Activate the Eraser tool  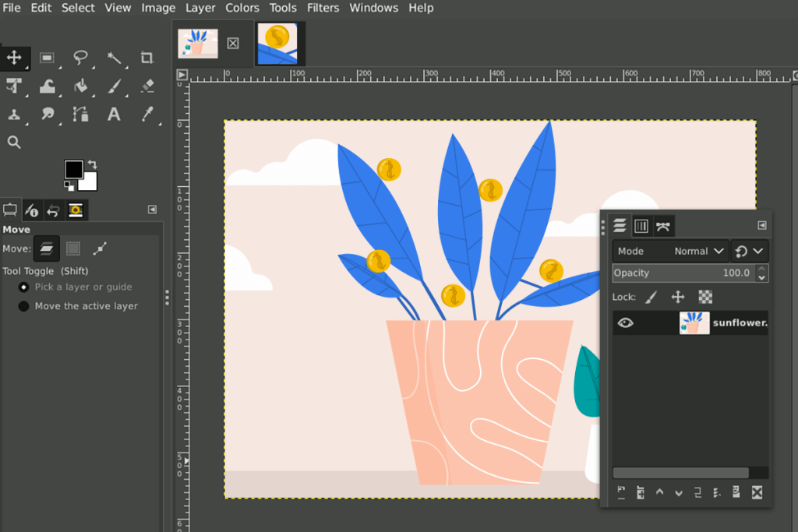point(147,86)
